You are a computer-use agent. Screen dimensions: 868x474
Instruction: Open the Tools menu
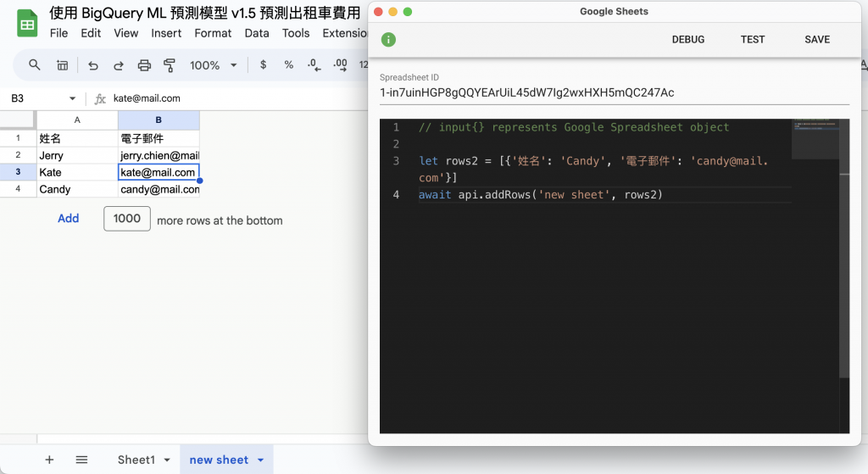point(296,33)
